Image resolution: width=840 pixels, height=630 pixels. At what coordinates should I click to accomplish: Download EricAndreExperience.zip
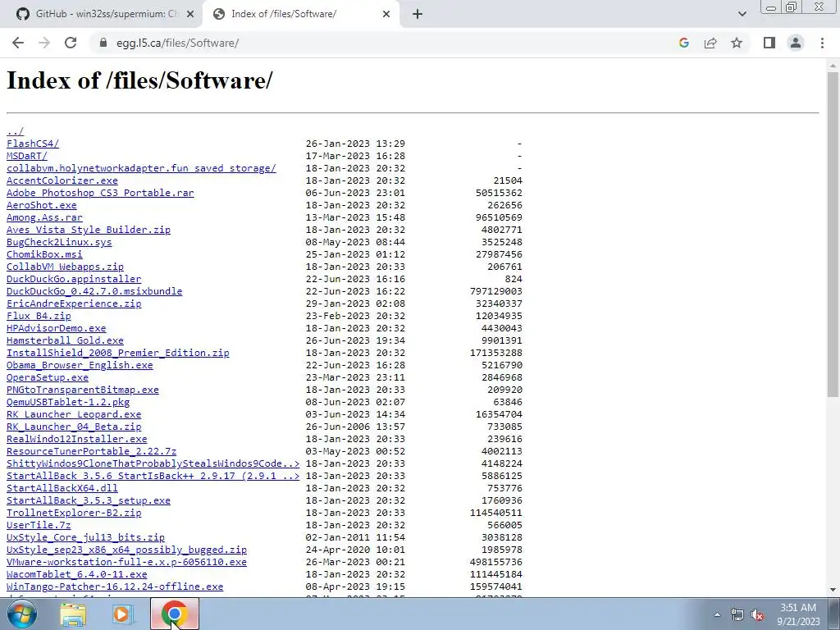coord(74,304)
